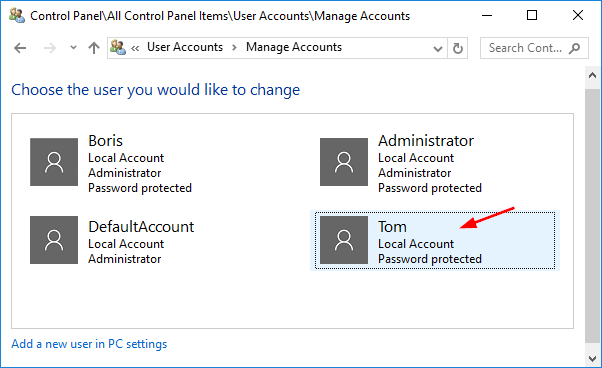The height and width of the screenshot is (368, 602).
Task: Open the recent locations dropdown arrow
Action: pyautogui.click(x=73, y=48)
